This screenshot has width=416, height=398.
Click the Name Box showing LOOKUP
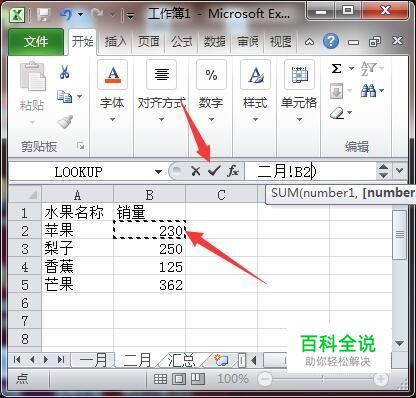click(x=79, y=172)
